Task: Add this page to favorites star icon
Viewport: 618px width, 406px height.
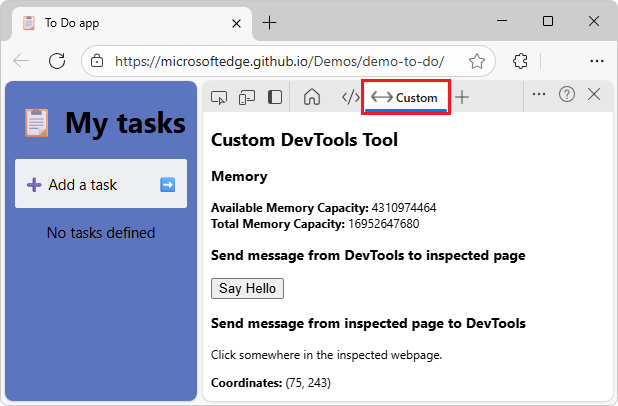Action: pyautogui.click(x=477, y=61)
